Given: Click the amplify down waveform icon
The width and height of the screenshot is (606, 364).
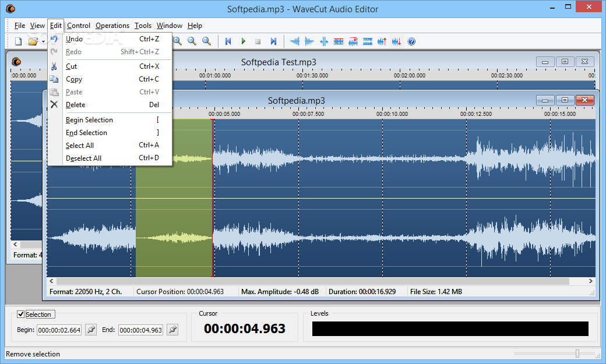Looking at the screenshot, I should 397,41.
